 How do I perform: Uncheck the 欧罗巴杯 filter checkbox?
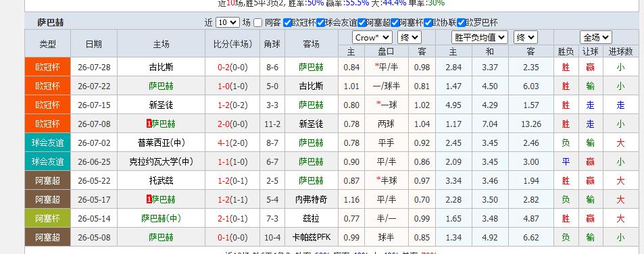click(x=462, y=23)
